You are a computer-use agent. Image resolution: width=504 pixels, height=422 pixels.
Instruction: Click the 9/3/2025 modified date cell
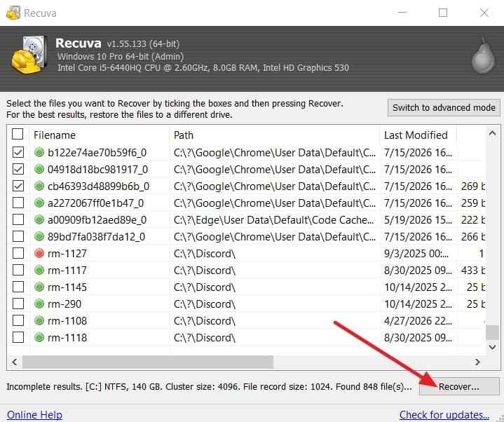[x=416, y=254]
